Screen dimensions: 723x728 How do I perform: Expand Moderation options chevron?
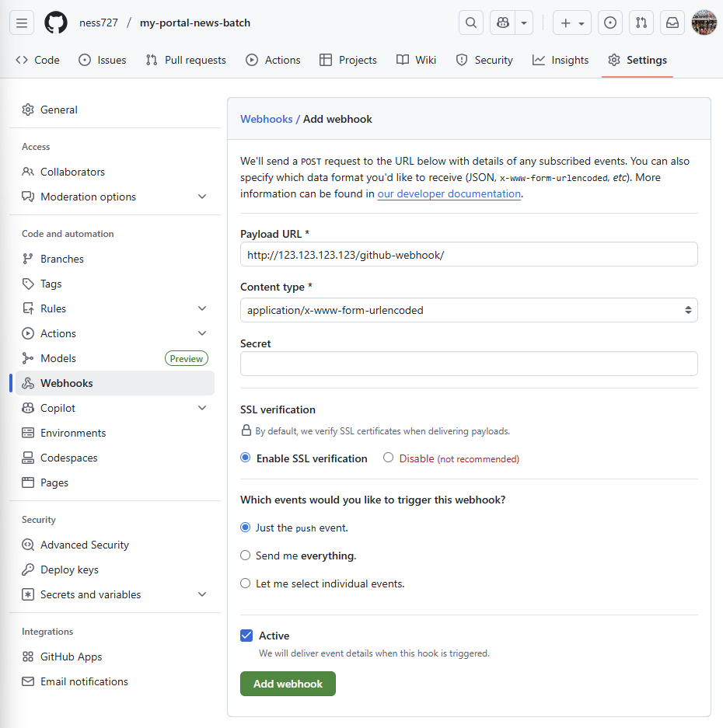202,197
